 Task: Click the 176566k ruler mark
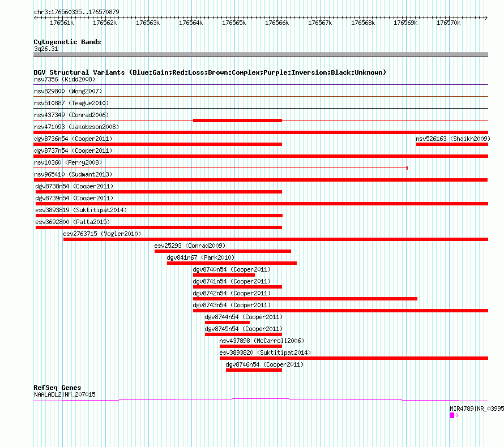(277, 23)
